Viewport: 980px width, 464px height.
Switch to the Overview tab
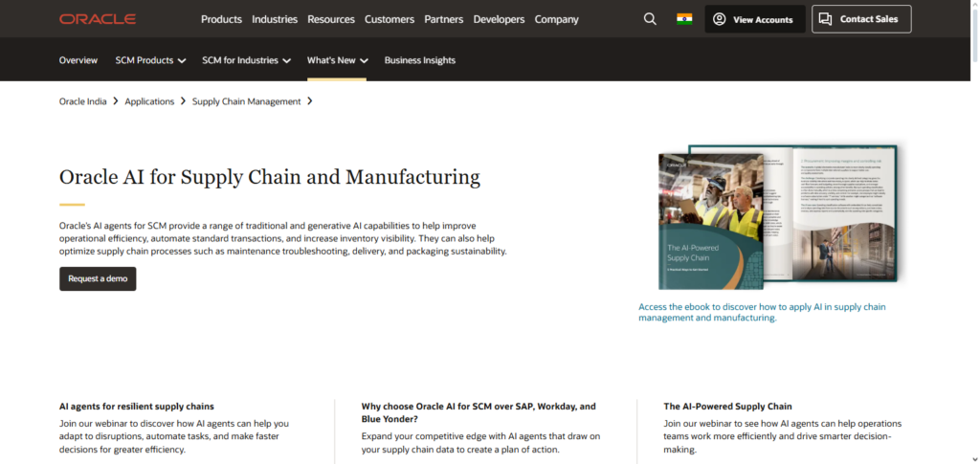78,60
